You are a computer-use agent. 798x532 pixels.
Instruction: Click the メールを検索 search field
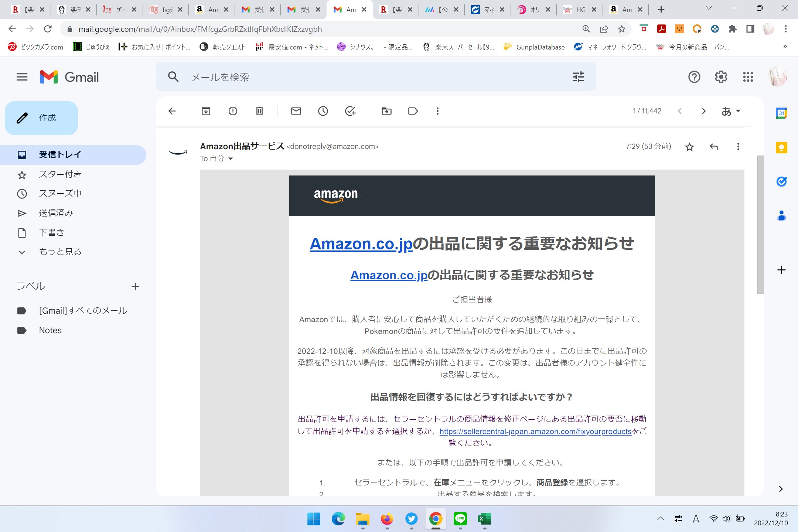point(377,77)
